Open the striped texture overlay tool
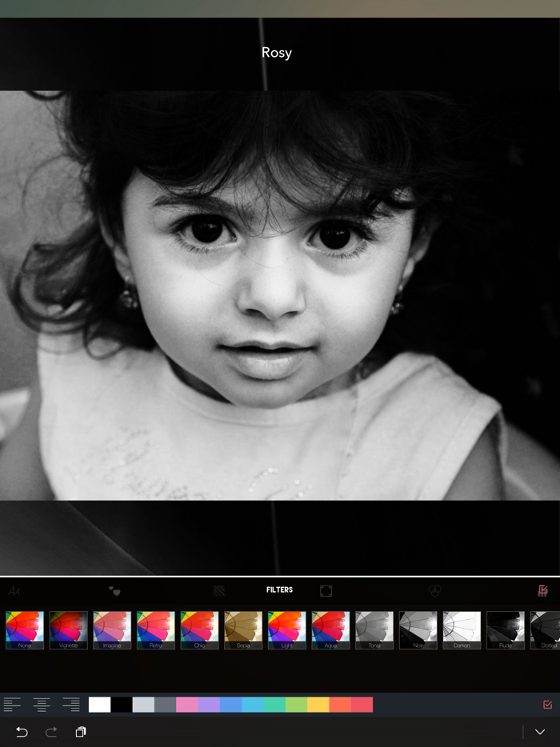560x747 pixels. [218, 591]
